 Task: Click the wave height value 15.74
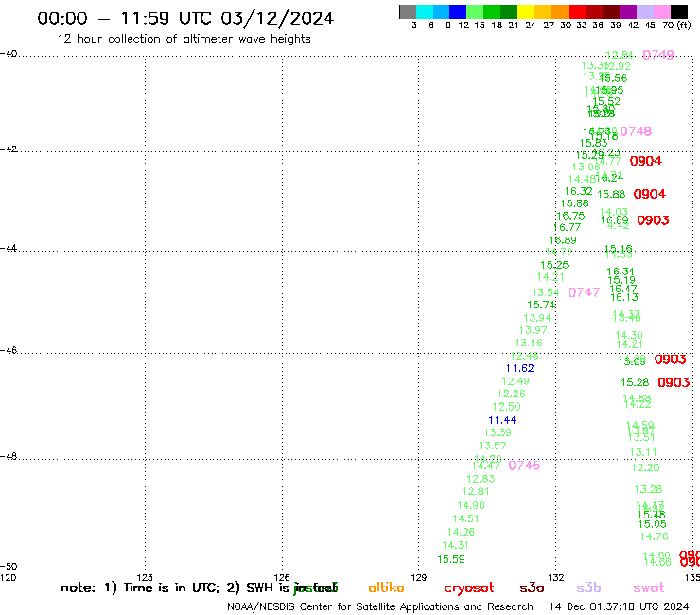click(x=541, y=305)
